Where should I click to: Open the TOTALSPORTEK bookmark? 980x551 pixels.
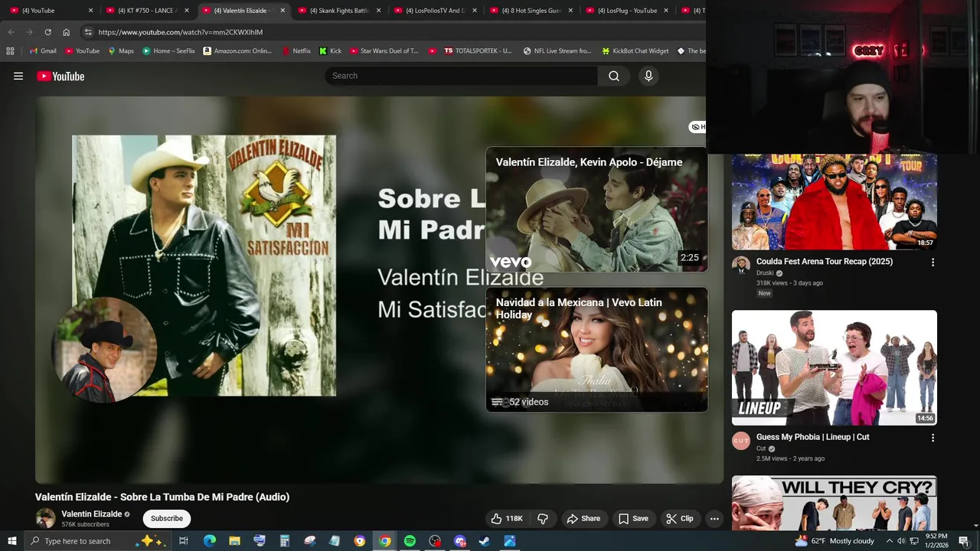478,51
